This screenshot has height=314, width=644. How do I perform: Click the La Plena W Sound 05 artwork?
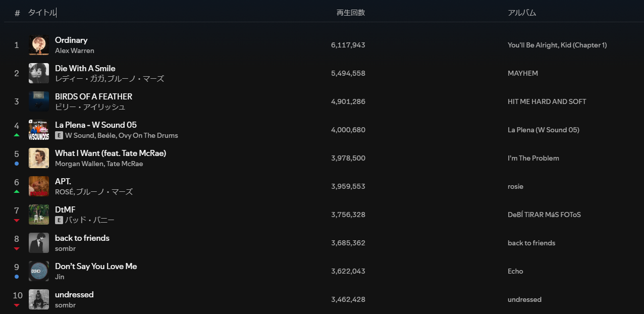39,130
